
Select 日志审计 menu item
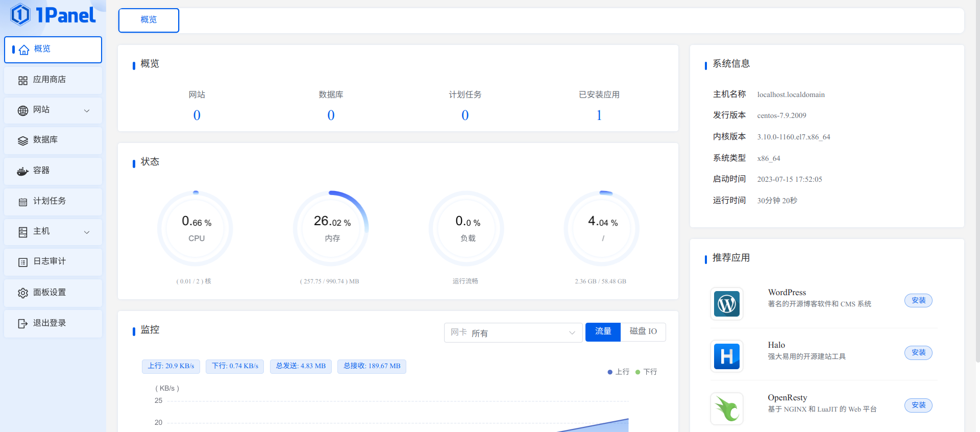pyautogui.click(x=53, y=262)
